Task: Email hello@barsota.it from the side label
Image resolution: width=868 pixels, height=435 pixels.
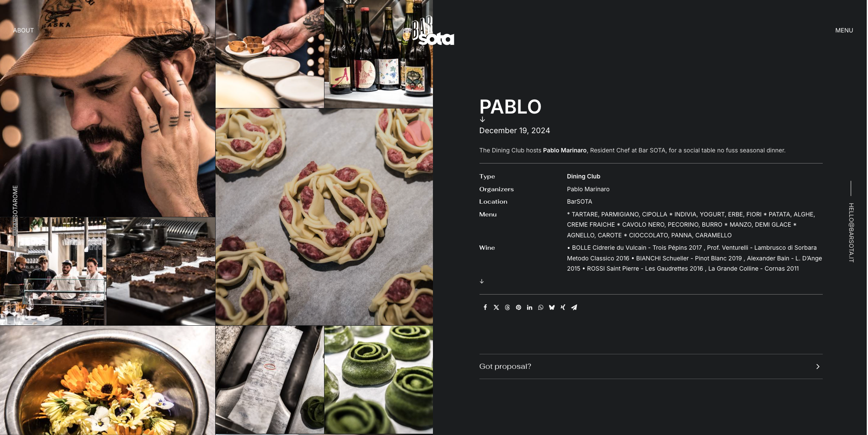Action: coord(851,233)
